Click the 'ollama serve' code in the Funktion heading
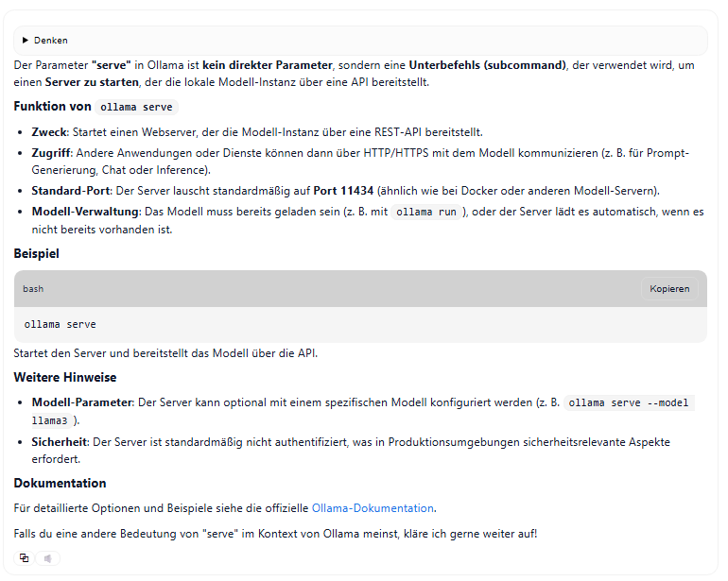Image resolution: width=728 pixels, height=581 pixels. (136, 107)
